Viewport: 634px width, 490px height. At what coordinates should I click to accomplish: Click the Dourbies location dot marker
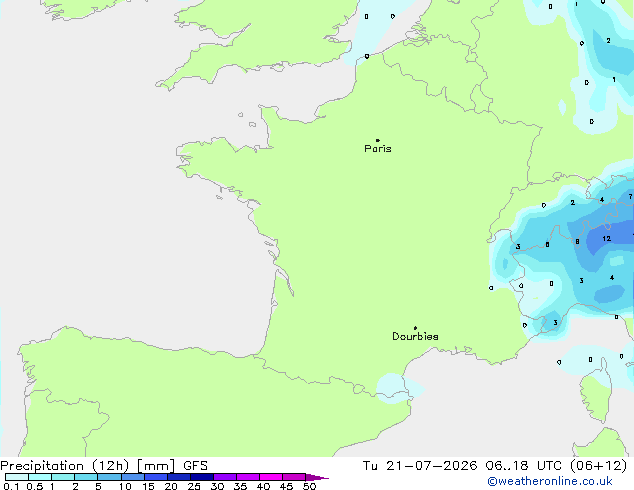click(x=415, y=328)
